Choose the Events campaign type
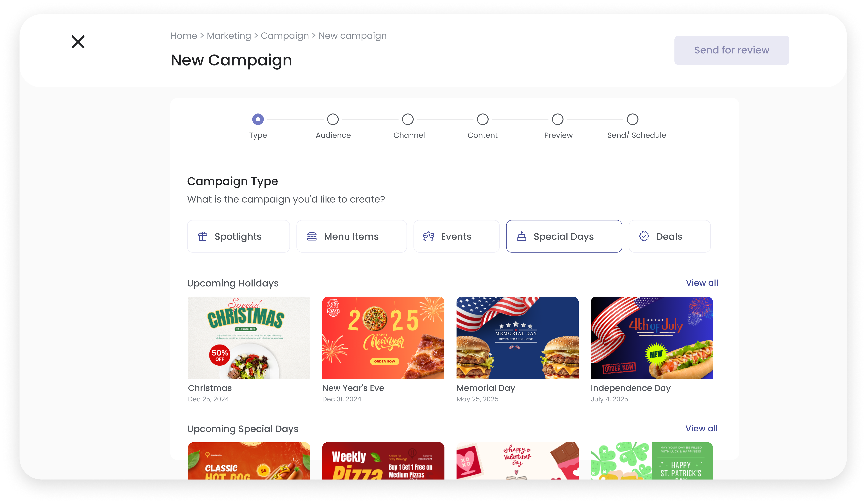The height and width of the screenshot is (504, 866). pyautogui.click(x=456, y=236)
